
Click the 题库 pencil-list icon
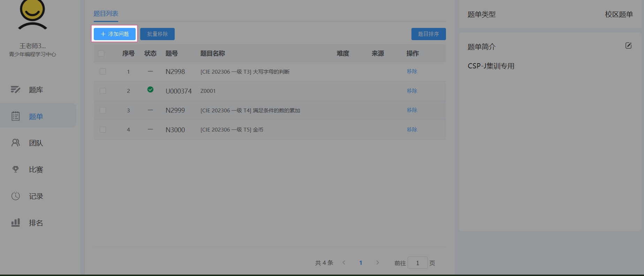tap(15, 90)
